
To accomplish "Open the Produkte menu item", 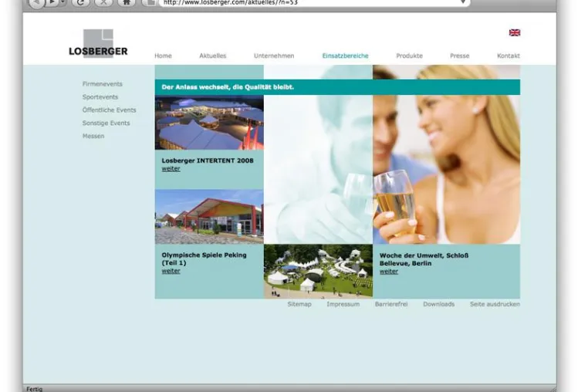I will coord(409,56).
